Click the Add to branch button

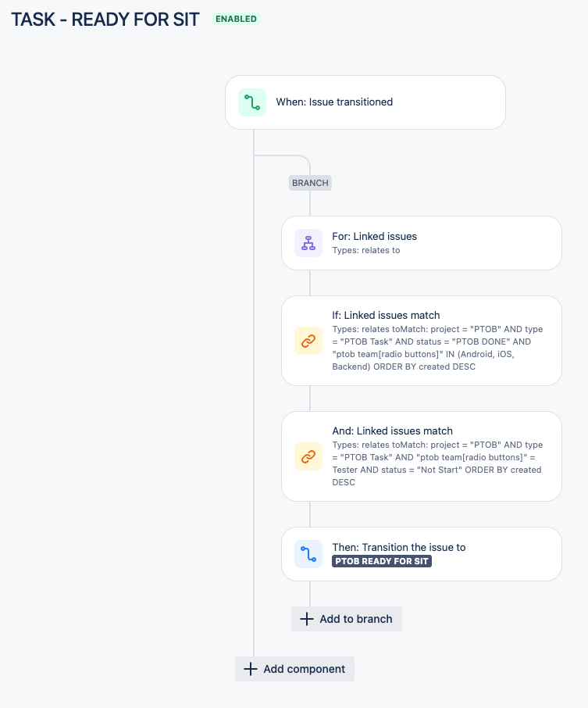coord(347,619)
